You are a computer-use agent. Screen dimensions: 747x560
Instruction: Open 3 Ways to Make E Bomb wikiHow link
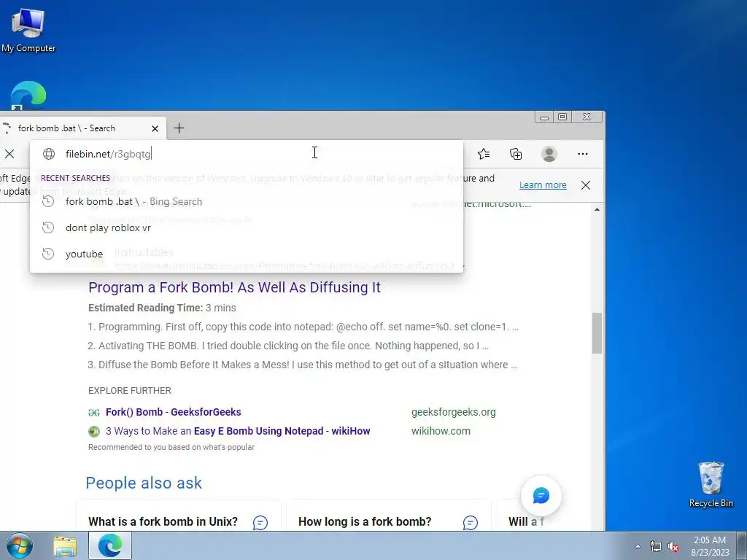click(238, 431)
